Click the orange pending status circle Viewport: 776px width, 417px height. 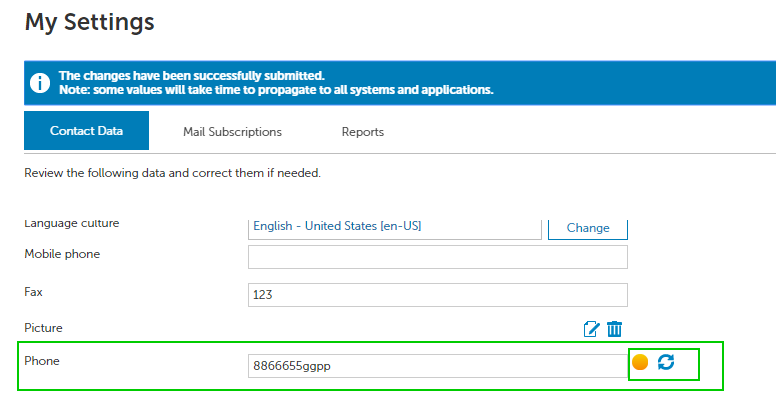point(640,362)
